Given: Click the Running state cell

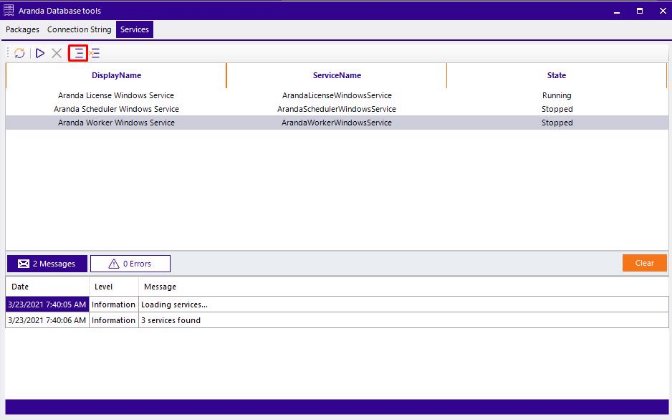Looking at the screenshot, I should tap(557, 95).
